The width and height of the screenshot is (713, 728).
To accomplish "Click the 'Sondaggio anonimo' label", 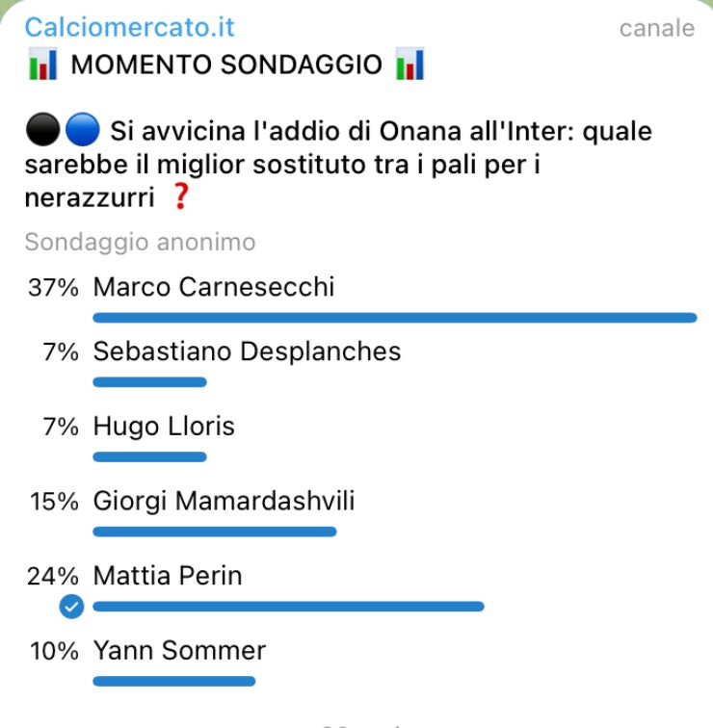I will tap(140, 242).
